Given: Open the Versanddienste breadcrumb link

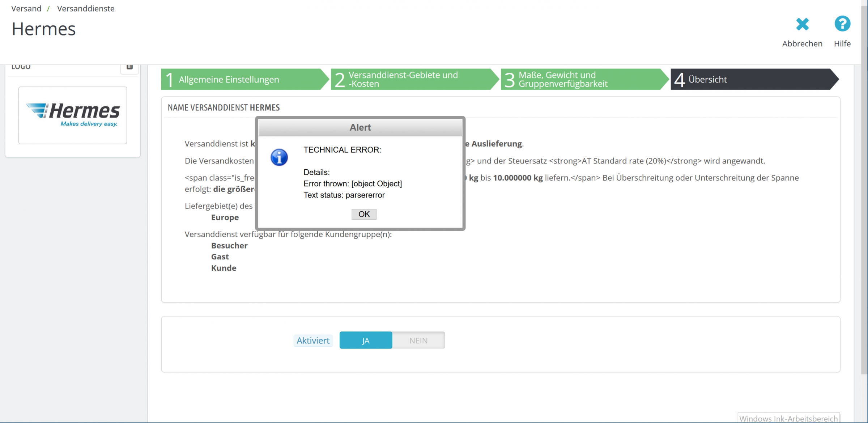Looking at the screenshot, I should pyautogui.click(x=86, y=8).
